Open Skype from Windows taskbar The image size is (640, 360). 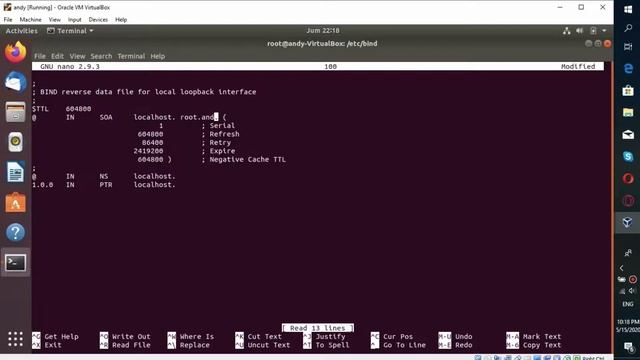(628, 156)
